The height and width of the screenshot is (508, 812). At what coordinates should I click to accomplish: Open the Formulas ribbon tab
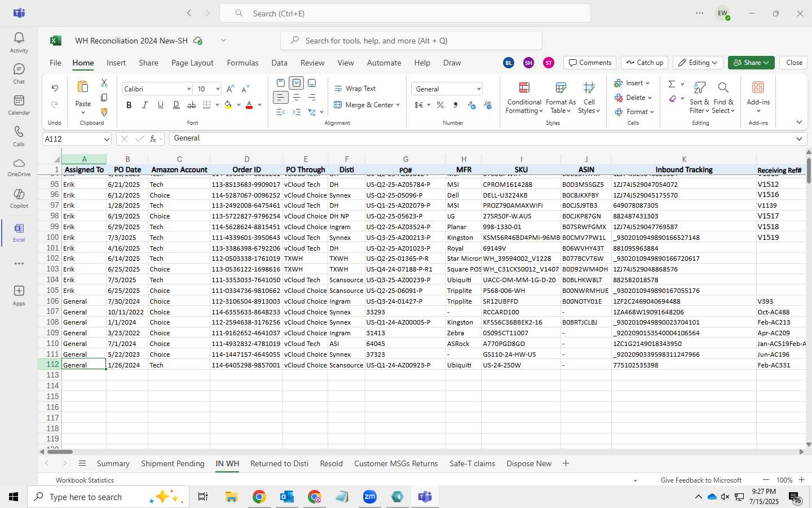coord(242,63)
